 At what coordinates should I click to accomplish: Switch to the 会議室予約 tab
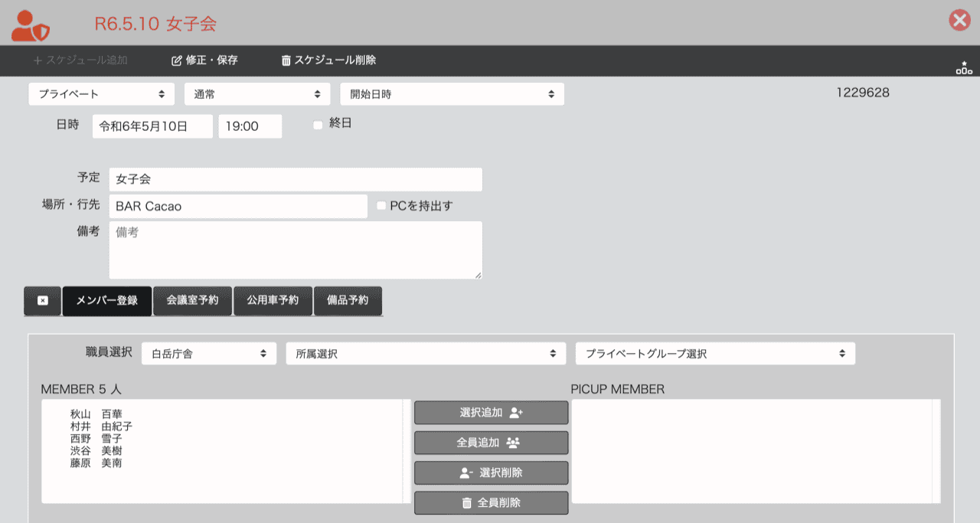point(192,301)
